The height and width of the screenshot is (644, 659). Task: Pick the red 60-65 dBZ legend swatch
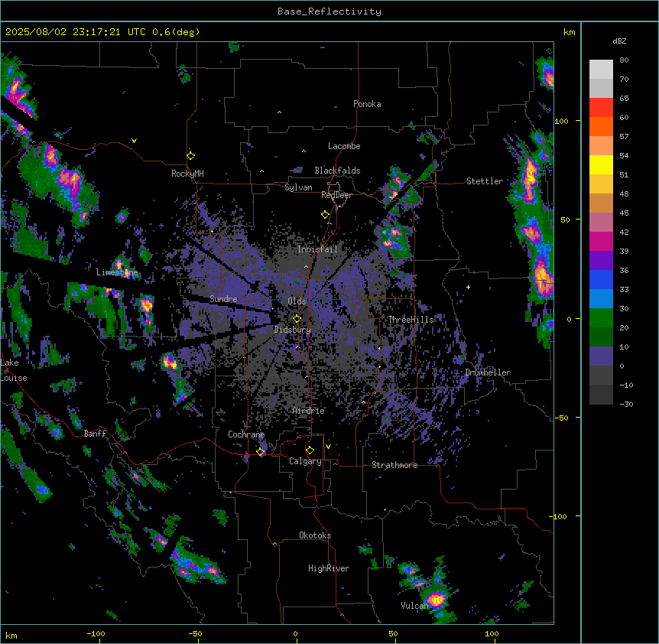(601, 108)
